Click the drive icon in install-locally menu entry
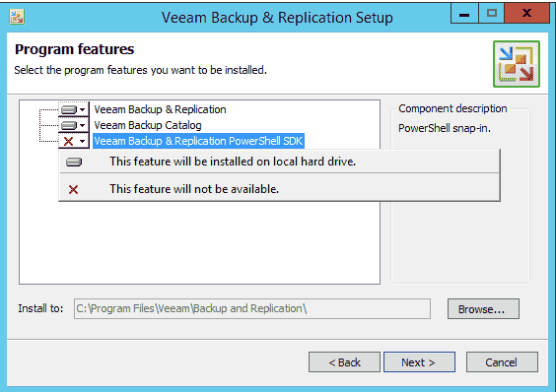The height and width of the screenshot is (392, 556). [x=74, y=162]
